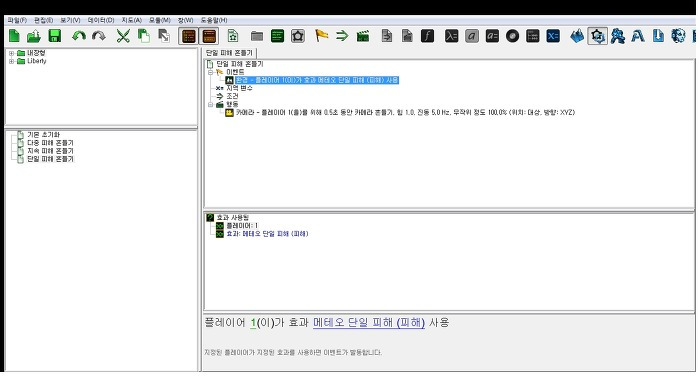
Task: Open the 보기(V) menu
Action: pos(71,20)
